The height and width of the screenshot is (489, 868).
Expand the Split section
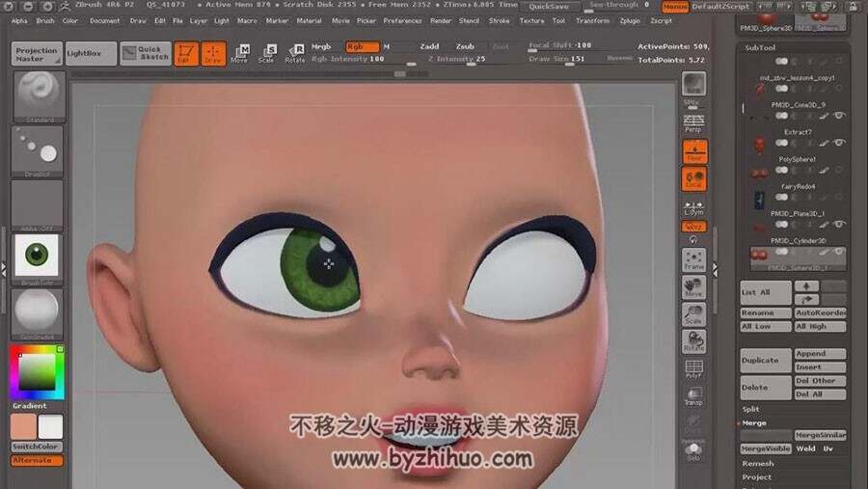[x=751, y=409]
